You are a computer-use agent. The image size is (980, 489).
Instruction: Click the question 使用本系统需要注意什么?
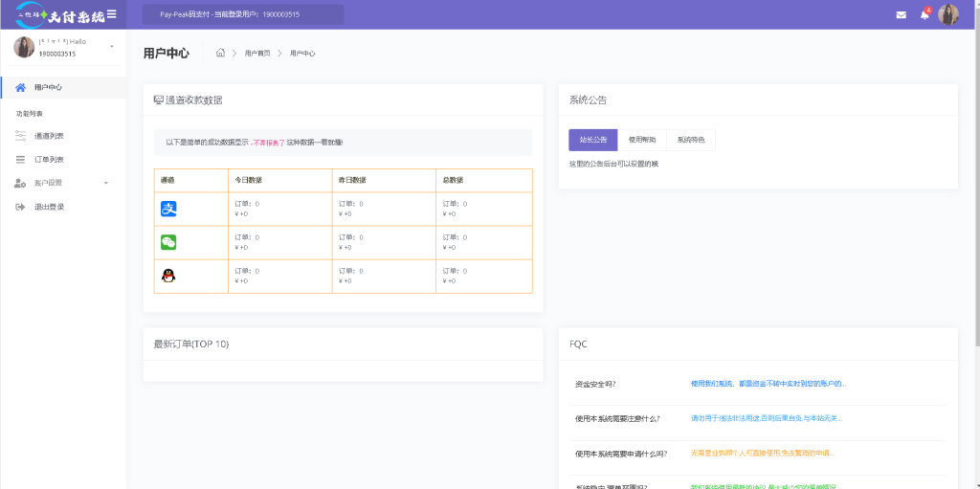tap(617, 418)
